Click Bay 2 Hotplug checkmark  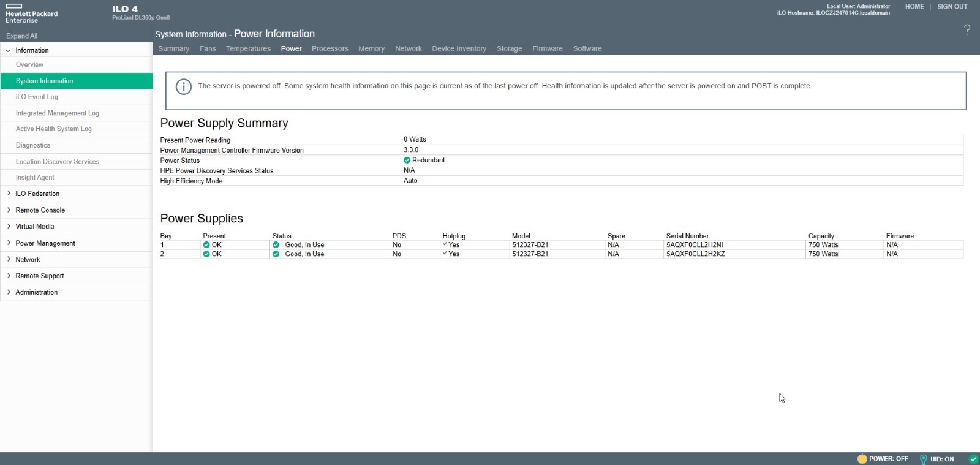(445, 253)
